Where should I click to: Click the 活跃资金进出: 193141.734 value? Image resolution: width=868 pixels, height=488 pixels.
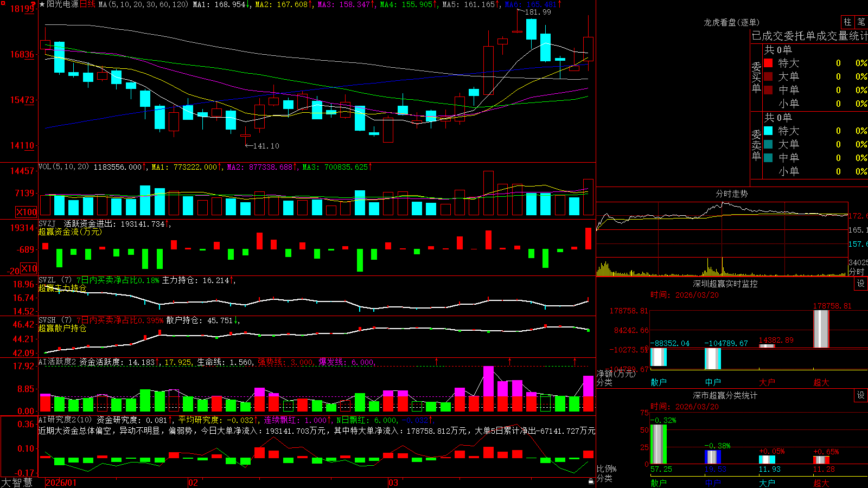click(114, 224)
